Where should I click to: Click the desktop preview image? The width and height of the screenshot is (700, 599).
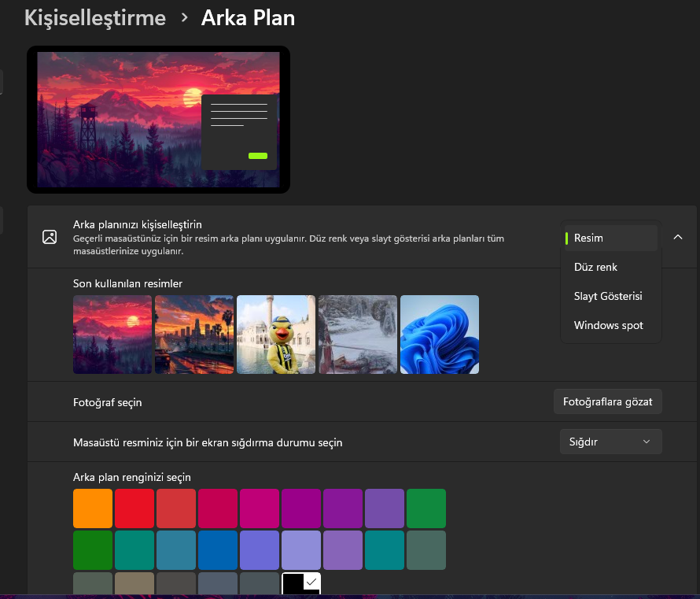tap(158, 120)
